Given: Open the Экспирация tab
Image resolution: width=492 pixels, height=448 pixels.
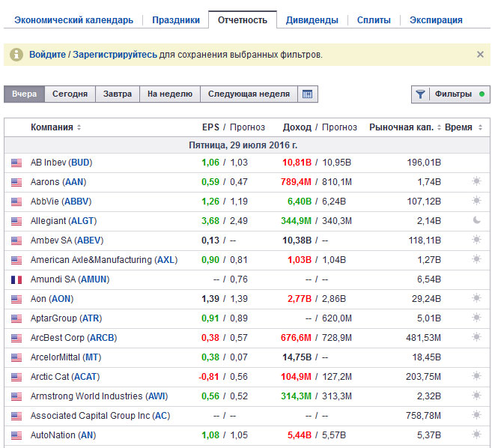Looking at the screenshot, I should coord(436,20).
